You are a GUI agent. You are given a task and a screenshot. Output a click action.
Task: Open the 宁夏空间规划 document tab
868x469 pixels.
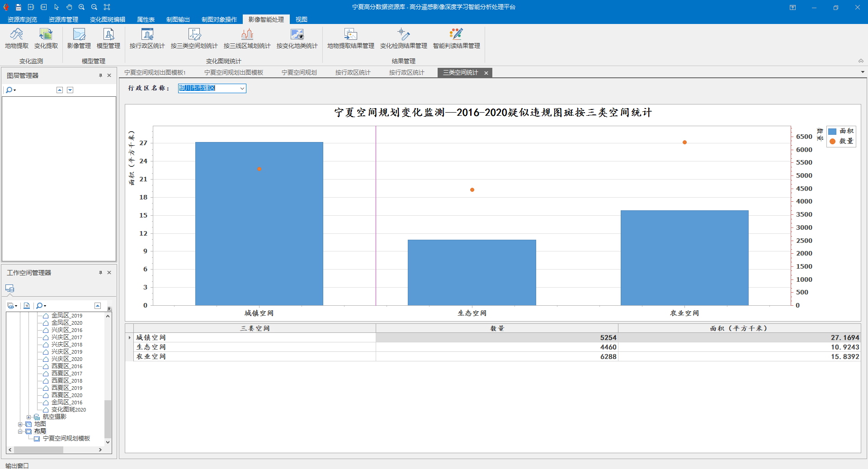click(299, 72)
